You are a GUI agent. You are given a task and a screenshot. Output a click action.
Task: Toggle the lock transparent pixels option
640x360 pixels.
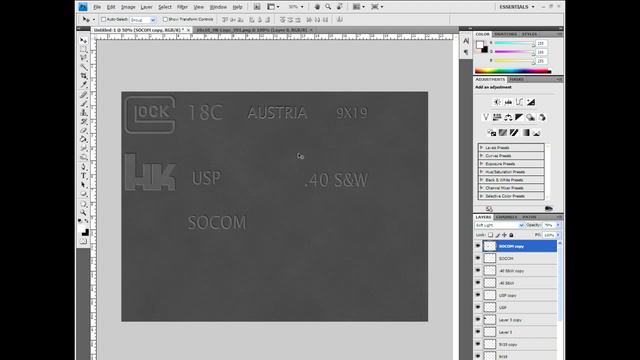point(491,235)
